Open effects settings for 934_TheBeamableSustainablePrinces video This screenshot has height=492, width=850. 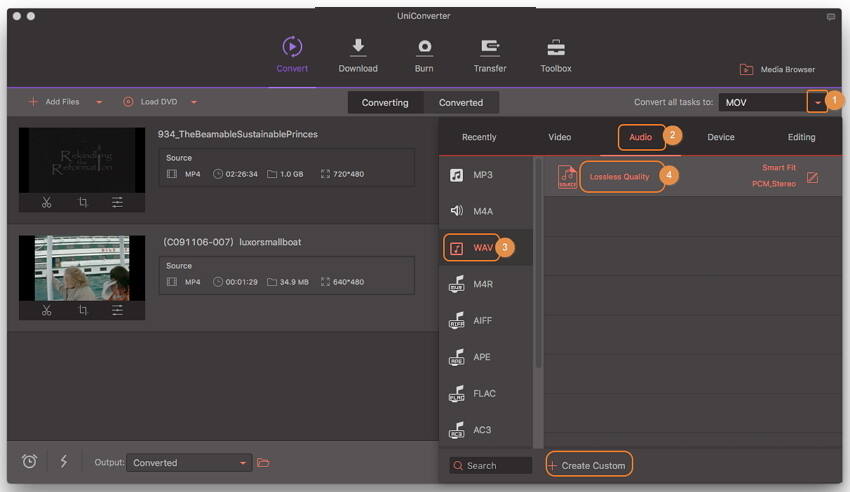[x=117, y=203]
